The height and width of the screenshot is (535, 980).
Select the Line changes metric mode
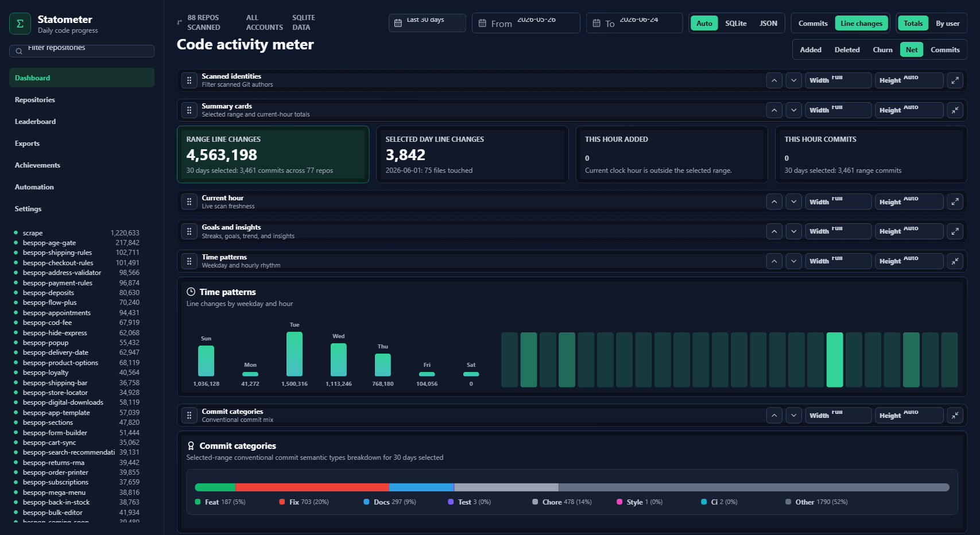click(862, 24)
